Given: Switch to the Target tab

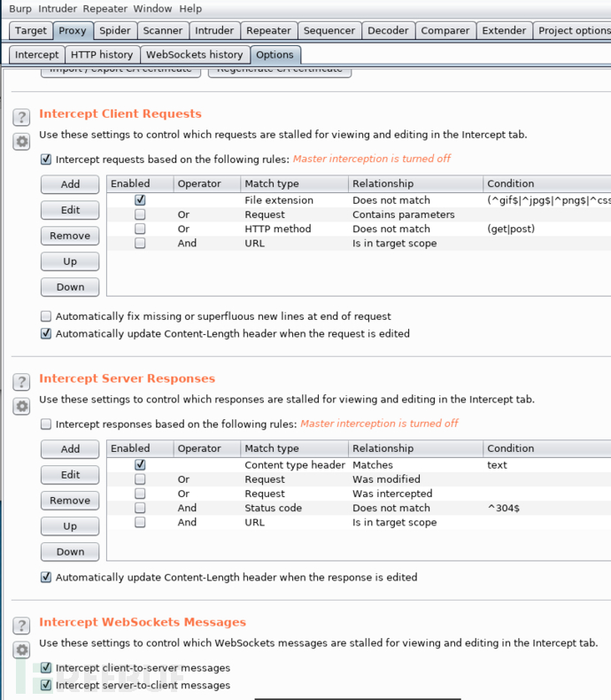Looking at the screenshot, I should click(31, 30).
